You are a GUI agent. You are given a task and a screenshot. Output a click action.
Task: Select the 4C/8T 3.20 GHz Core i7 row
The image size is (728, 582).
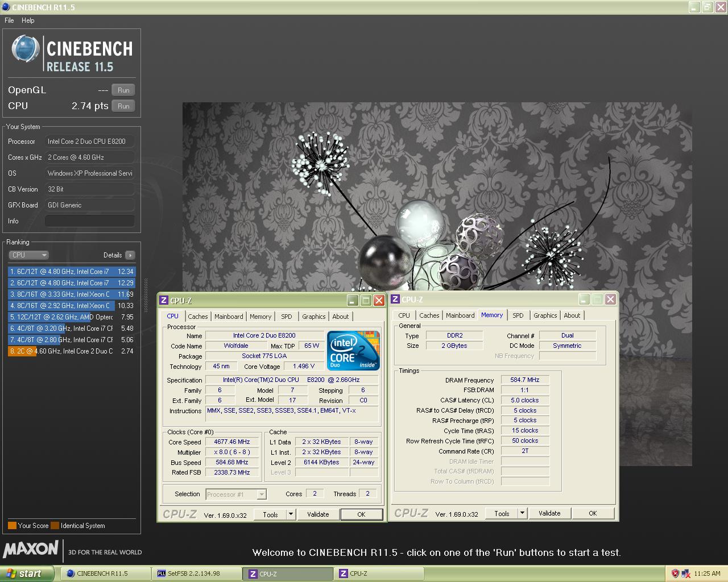point(72,329)
